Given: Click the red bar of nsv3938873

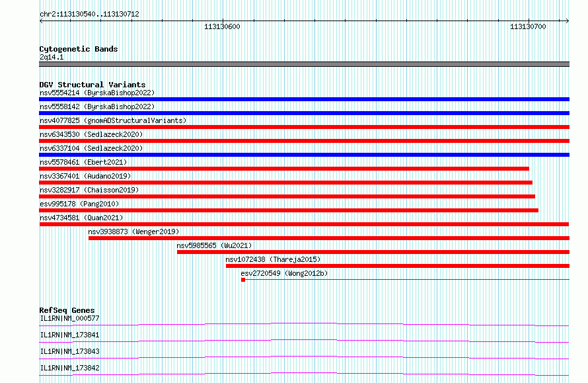Looking at the screenshot, I should tap(329, 238).
